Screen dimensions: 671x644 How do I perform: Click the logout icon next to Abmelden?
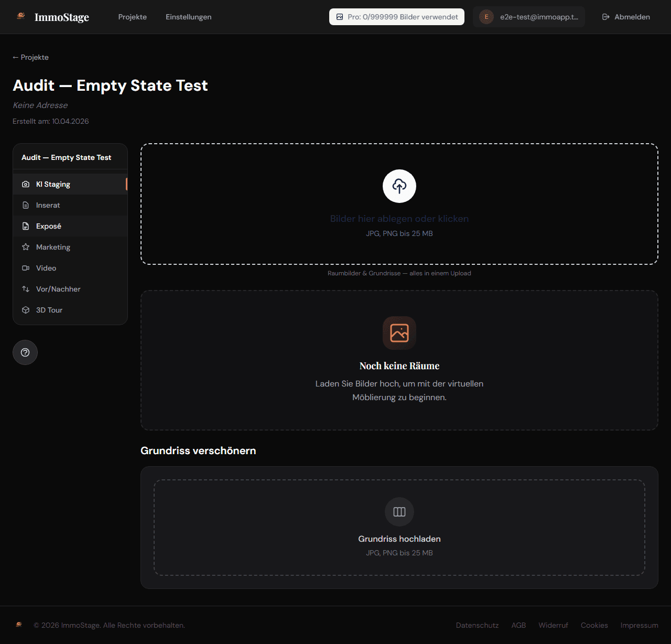[x=605, y=16]
